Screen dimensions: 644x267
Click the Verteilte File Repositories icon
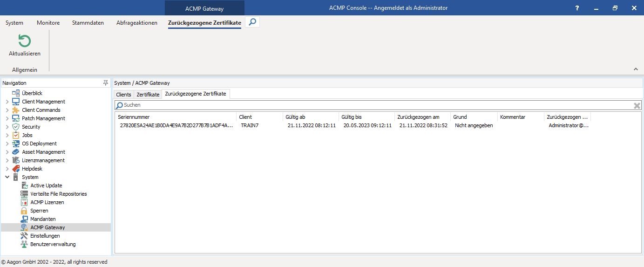tap(24, 194)
